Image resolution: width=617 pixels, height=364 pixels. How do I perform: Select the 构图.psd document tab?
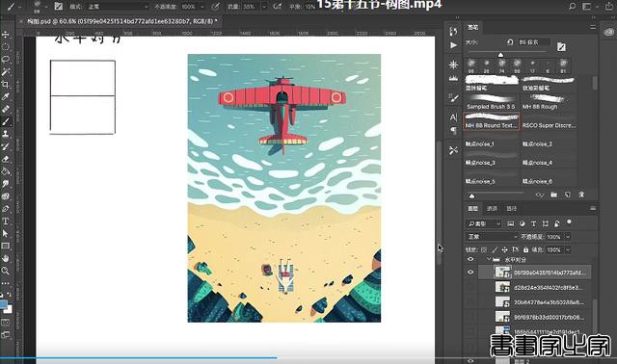(122, 21)
